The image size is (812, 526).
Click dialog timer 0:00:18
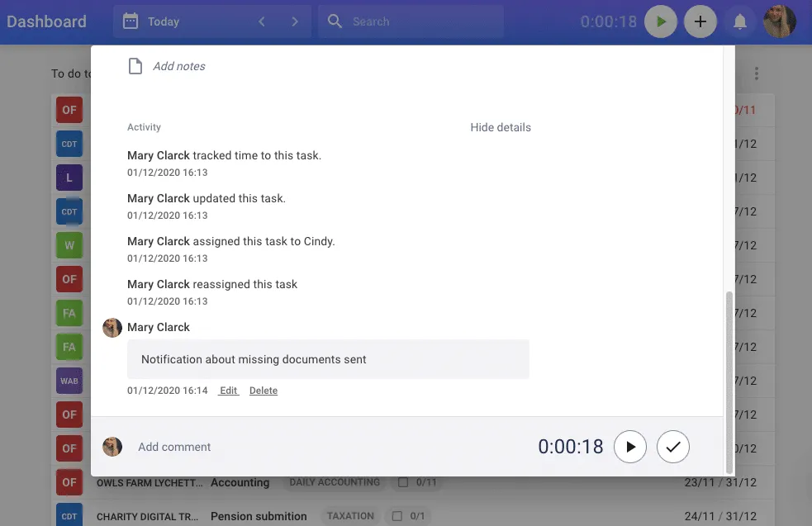tap(571, 446)
